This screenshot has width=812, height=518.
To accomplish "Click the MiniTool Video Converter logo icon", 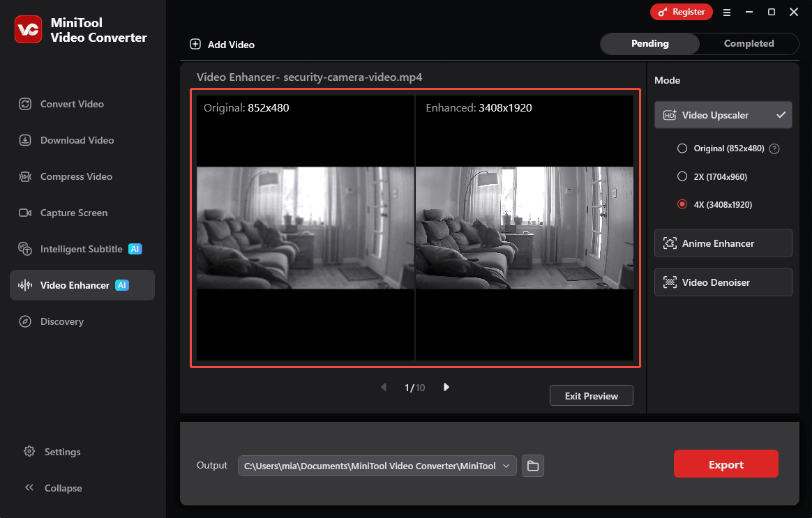I will [x=28, y=29].
